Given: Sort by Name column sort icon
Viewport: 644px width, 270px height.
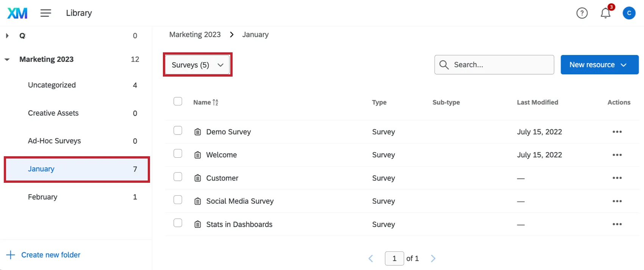Looking at the screenshot, I should tap(216, 102).
